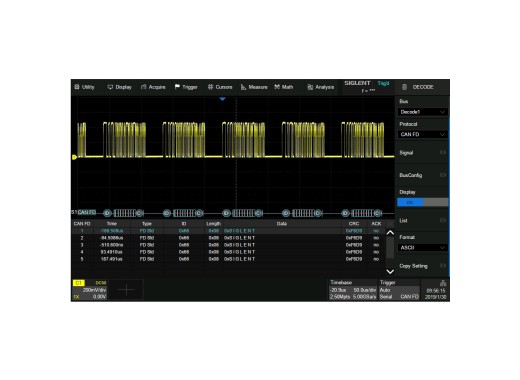Open the Timebase settings box
The height and width of the screenshot is (380, 520).
(353, 290)
